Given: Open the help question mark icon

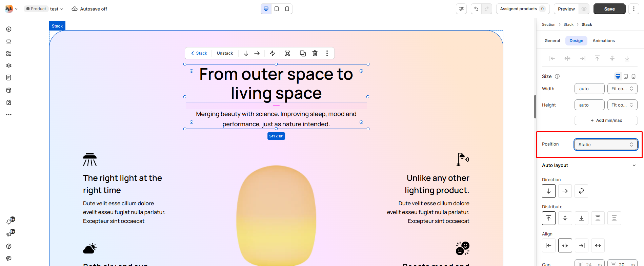Looking at the screenshot, I should [x=9, y=246].
